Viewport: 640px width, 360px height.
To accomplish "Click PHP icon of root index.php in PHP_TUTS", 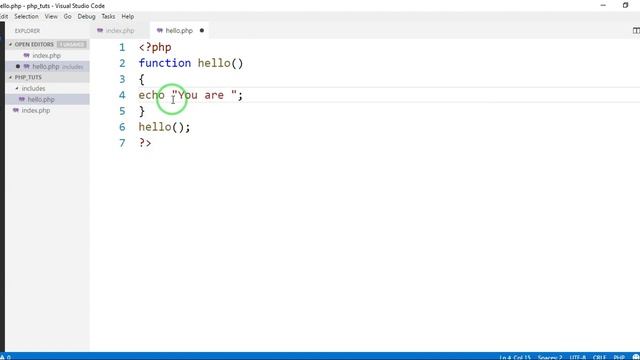I will pyautogui.click(x=16, y=111).
